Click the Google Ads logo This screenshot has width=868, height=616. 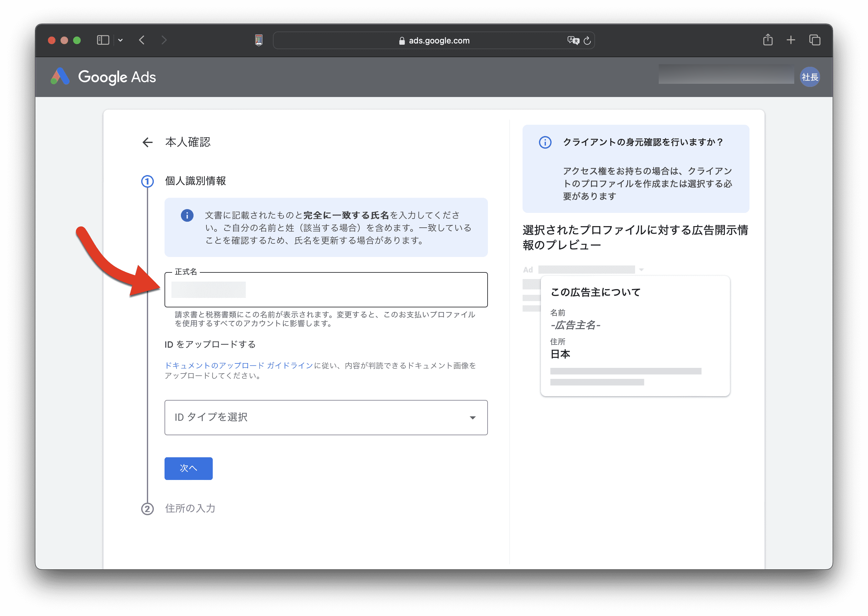pyautogui.click(x=103, y=77)
